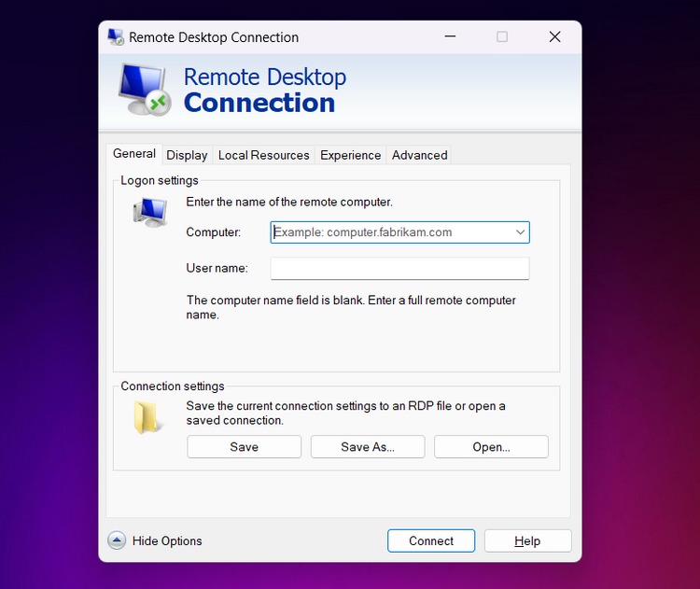Open the Local Resources tab
The height and width of the screenshot is (589, 700).
(x=263, y=155)
